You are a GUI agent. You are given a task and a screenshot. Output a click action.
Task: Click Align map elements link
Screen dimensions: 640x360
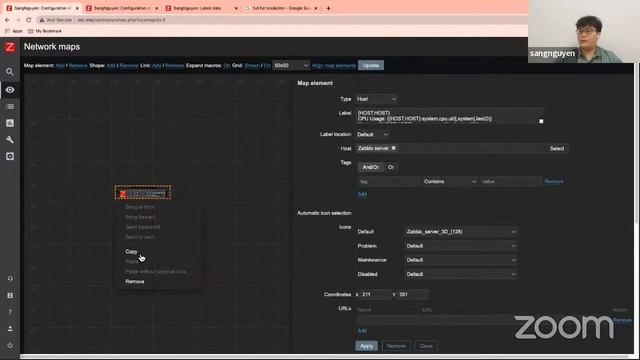(x=334, y=65)
